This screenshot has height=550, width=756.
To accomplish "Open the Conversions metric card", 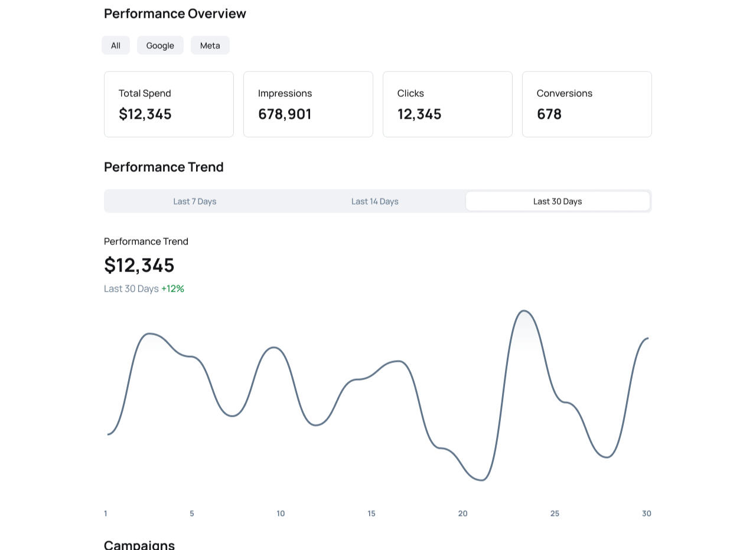I will 587,104.
